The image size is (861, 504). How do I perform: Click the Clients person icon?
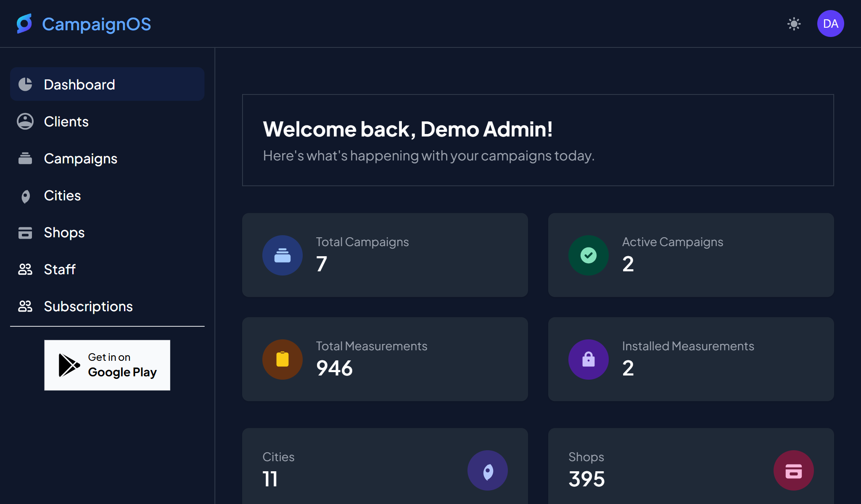click(x=25, y=121)
